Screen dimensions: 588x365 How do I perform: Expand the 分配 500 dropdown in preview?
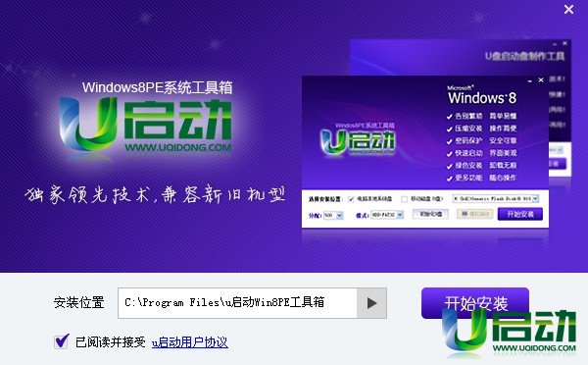[x=333, y=215]
